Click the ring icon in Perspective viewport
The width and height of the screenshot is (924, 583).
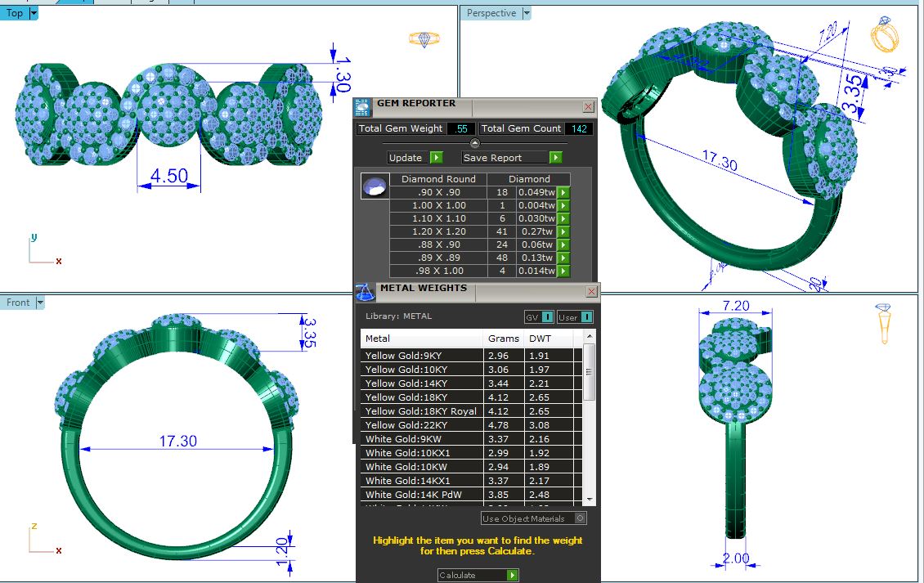(884, 34)
